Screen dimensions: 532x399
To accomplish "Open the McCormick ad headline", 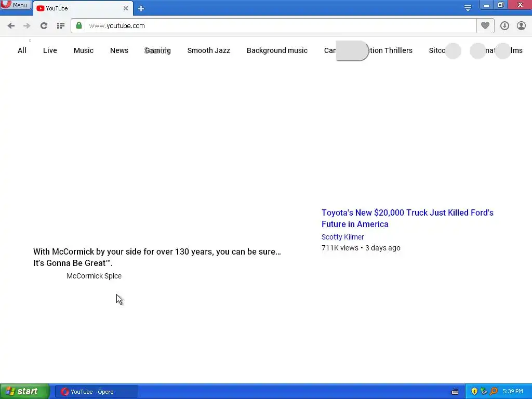I will point(157,257).
